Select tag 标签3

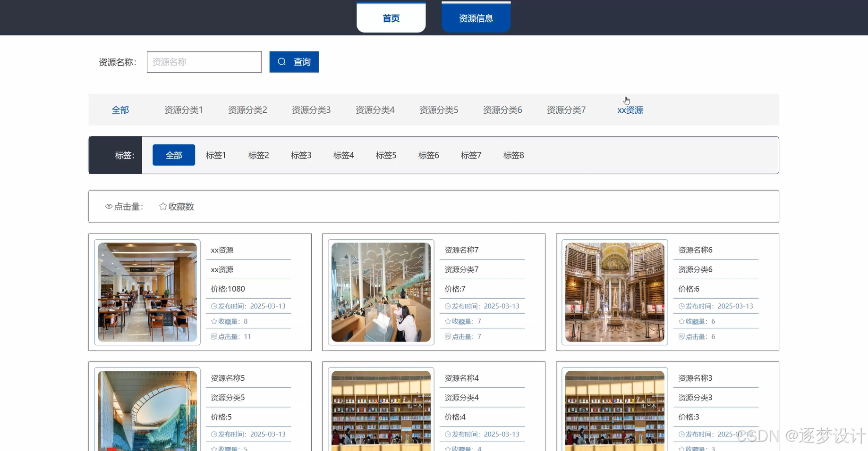[x=301, y=155]
